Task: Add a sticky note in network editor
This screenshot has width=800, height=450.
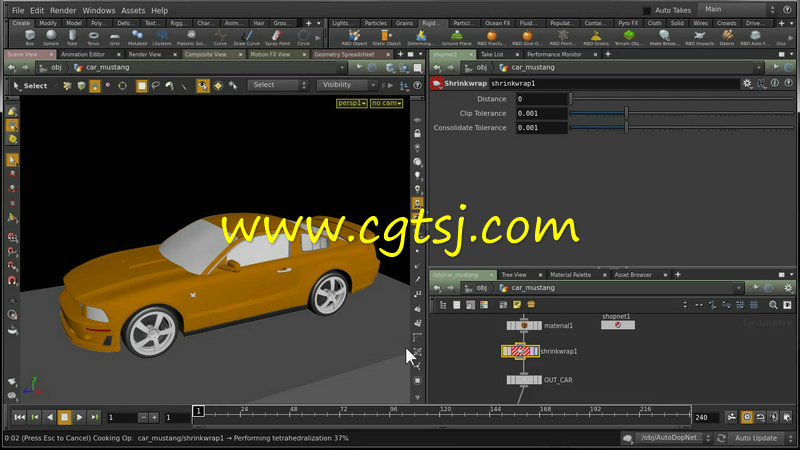Action: (x=517, y=305)
